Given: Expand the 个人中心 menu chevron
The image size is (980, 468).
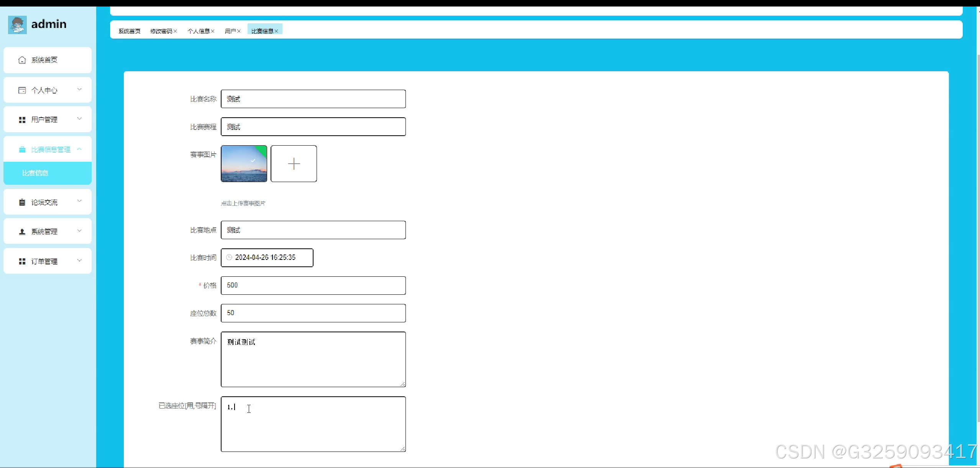Looking at the screenshot, I should click(x=79, y=89).
